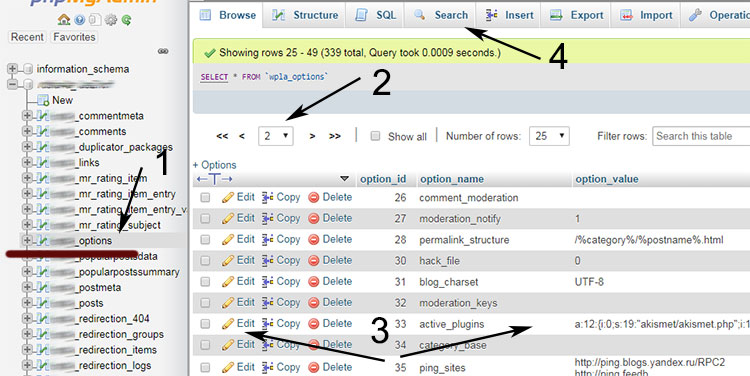
Task: Click Copy icon for active_plugins row
Action: click(x=267, y=324)
